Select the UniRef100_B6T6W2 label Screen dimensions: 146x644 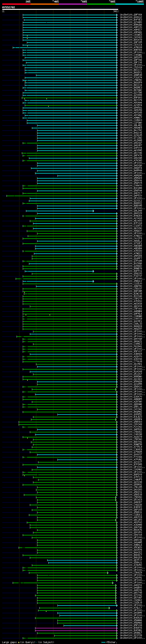pos(131,90)
